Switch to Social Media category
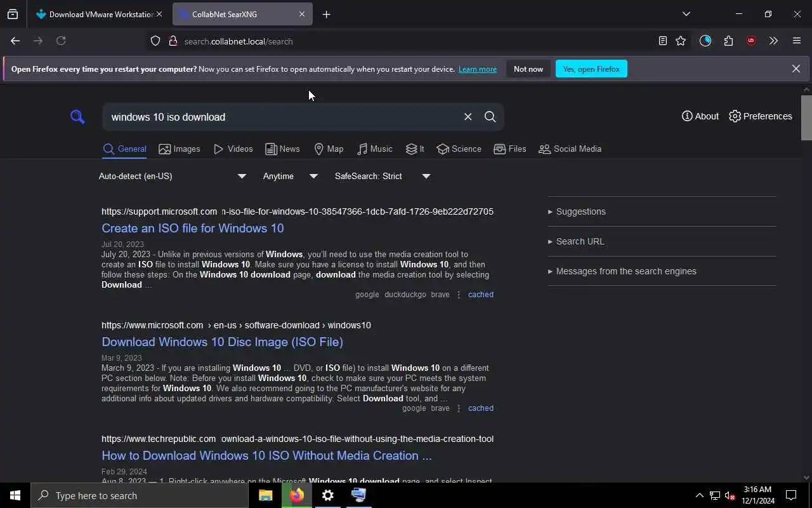812x508 pixels. coord(570,149)
